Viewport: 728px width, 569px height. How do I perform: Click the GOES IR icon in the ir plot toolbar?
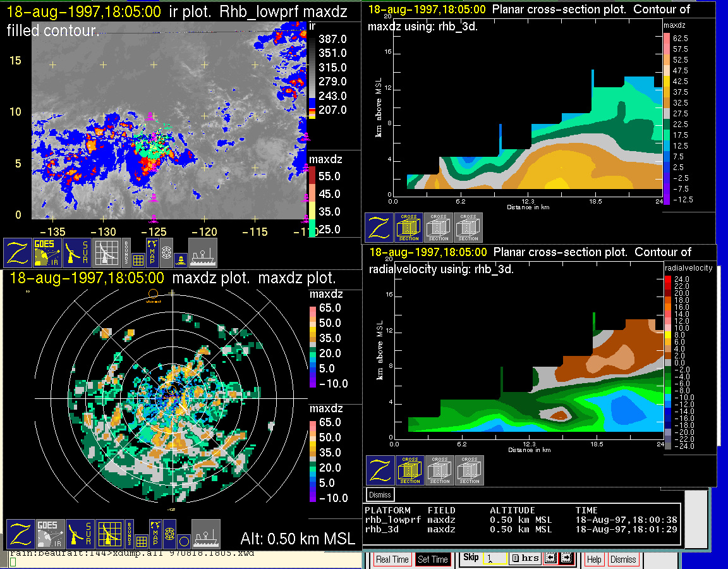click(x=49, y=252)
